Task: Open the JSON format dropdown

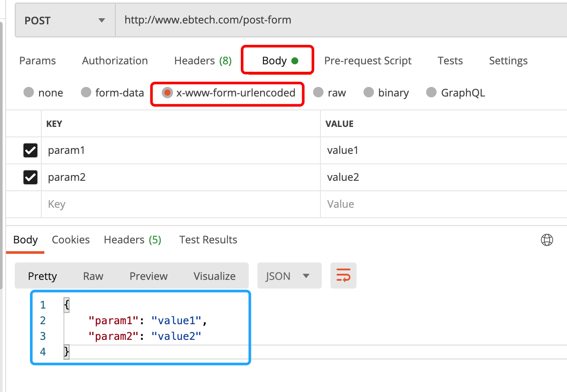Action: pos(290,276)
